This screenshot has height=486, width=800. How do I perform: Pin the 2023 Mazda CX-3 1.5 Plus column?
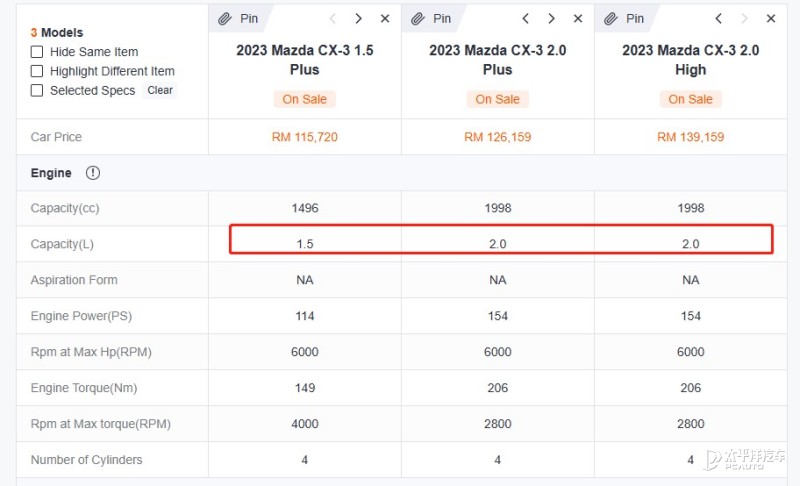(x=239, y=19)
